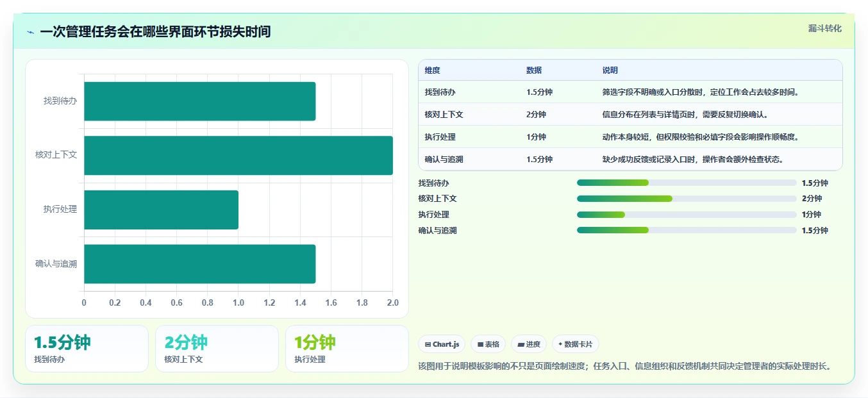Open the 1分钟 执行处理 data card
Image resolution: width=868 pixels, height=398 pixels.
pyautogui.click(x=347, y=349)
